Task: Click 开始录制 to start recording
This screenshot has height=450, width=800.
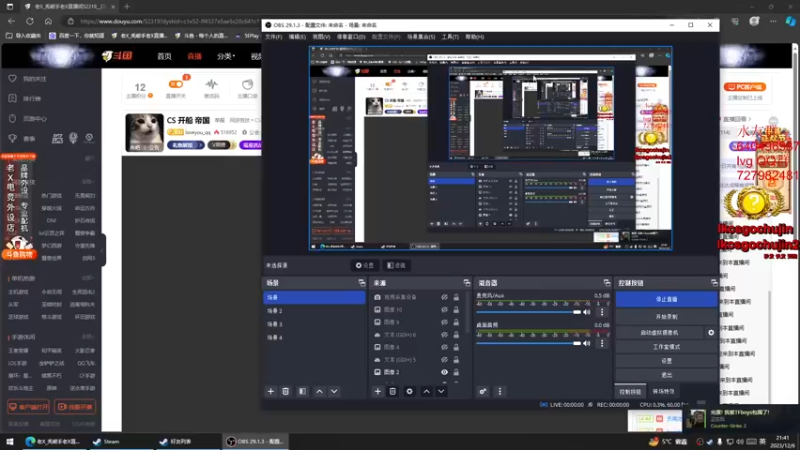Action: [666, 317]
